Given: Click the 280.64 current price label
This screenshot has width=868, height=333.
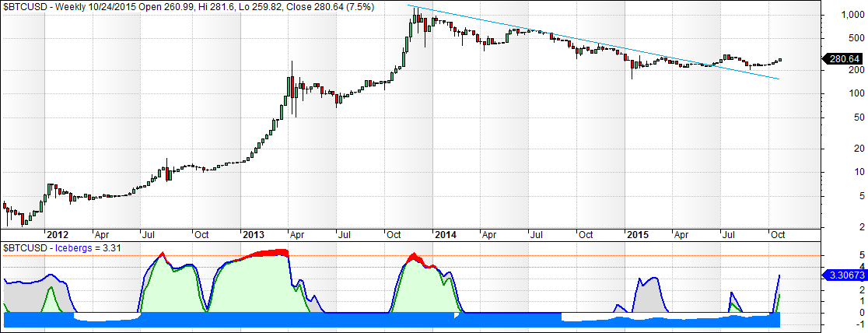Looking at the screenshot, I should click(x=843, y=59).
